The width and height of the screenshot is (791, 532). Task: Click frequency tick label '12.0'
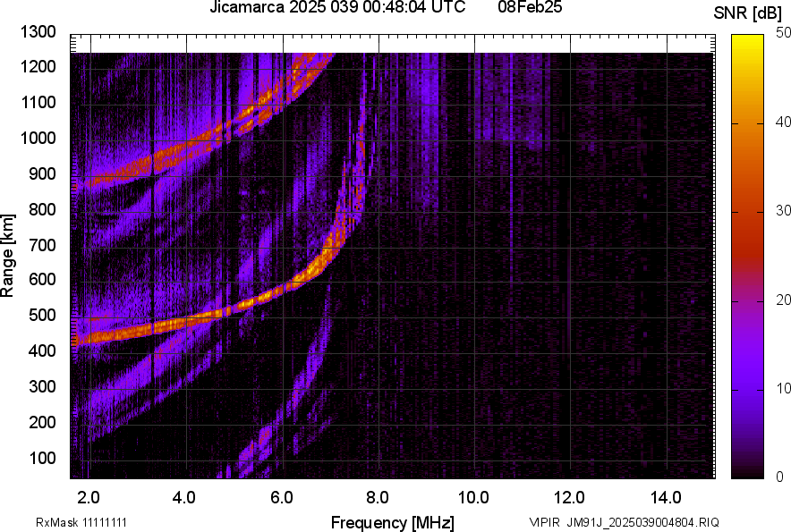click(570, 498)
